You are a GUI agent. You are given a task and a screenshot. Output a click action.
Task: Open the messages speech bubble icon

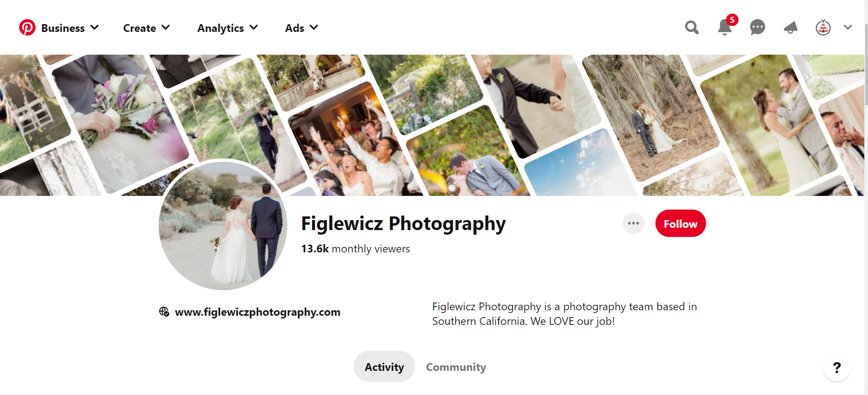click(x=757, y=28)
